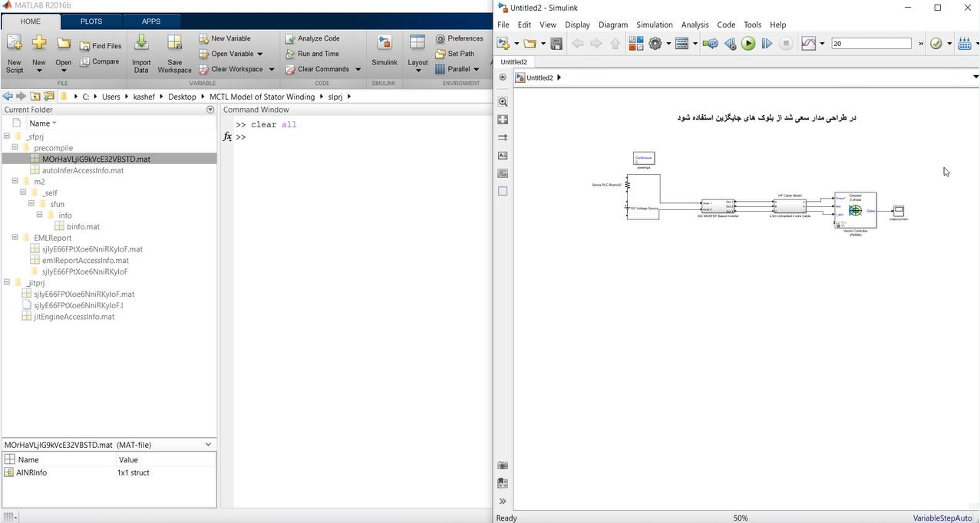Click New Script in the MATLAB toolstrip
The image size is (980, 523).
coord(15,54)
